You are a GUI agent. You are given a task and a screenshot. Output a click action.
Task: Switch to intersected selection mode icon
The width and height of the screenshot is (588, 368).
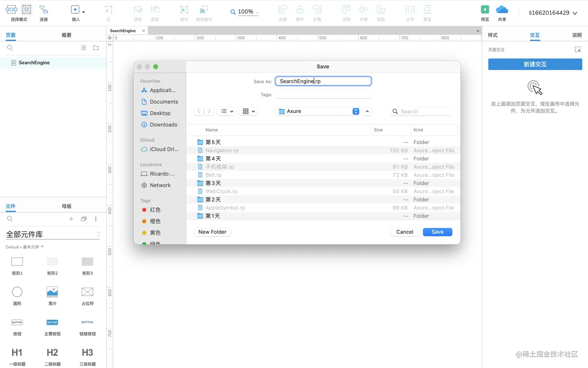click(11, 9)
